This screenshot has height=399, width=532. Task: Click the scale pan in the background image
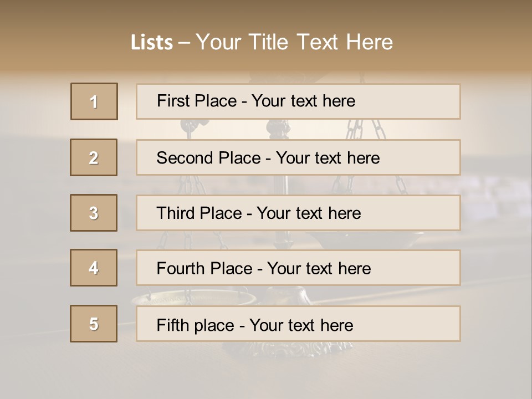point(194,298)
